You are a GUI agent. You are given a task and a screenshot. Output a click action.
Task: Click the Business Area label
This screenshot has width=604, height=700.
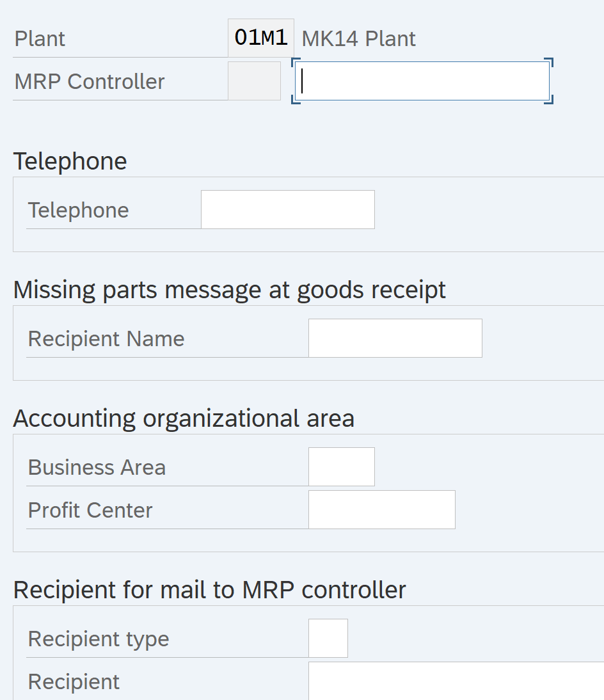point(97,468)
